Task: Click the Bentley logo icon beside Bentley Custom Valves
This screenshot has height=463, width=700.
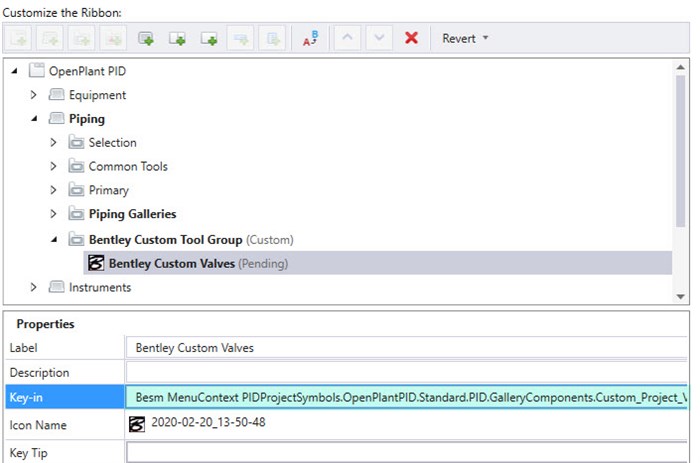Action: pos(96,263)
